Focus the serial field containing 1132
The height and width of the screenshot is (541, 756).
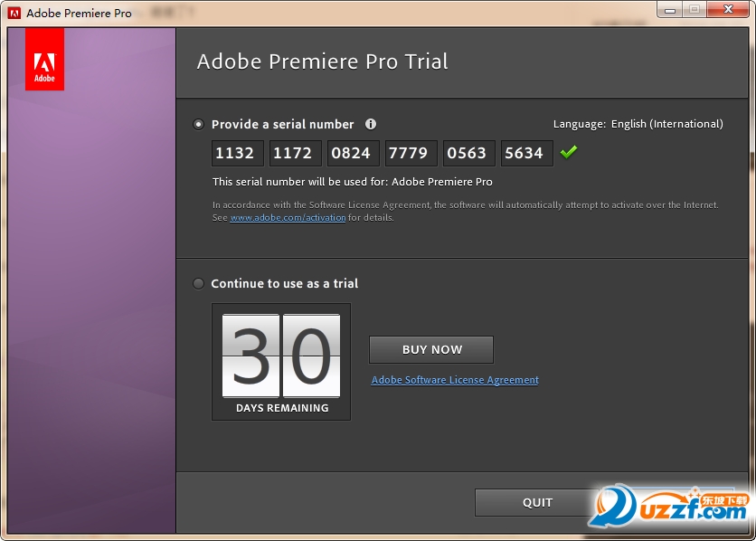click(238, 153)
